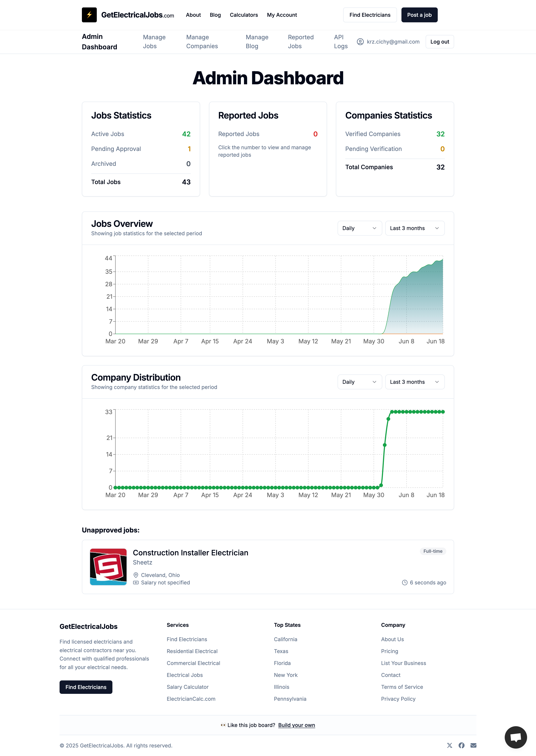Open the Facebook social icon

tap(461, 745)
